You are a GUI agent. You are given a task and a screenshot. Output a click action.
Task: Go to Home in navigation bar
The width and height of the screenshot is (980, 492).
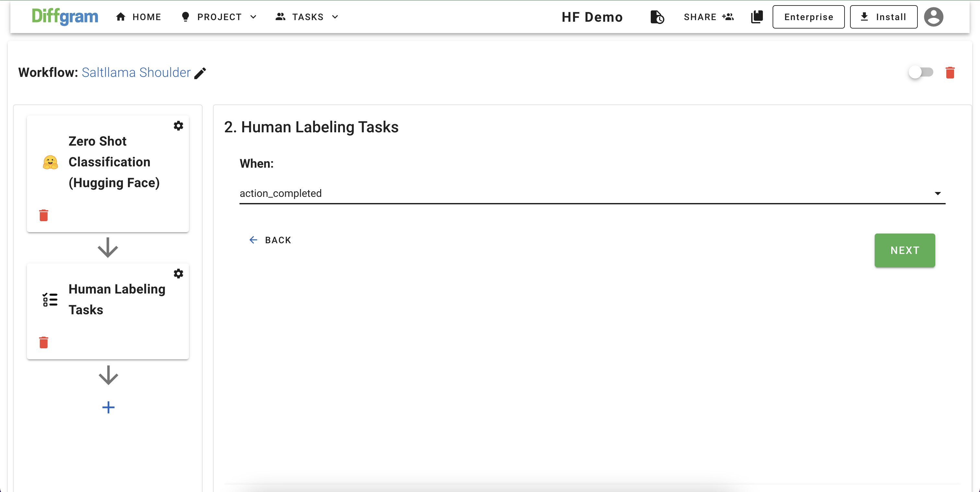click(x=138, y=17)
